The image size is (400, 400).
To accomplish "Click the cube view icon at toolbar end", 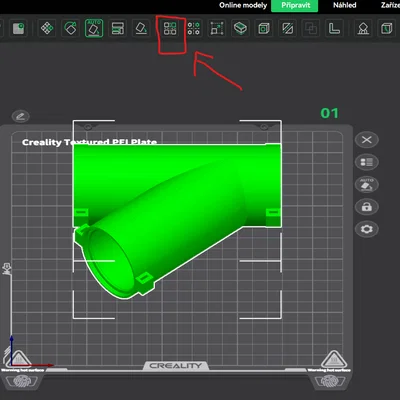I will (386, 28).
